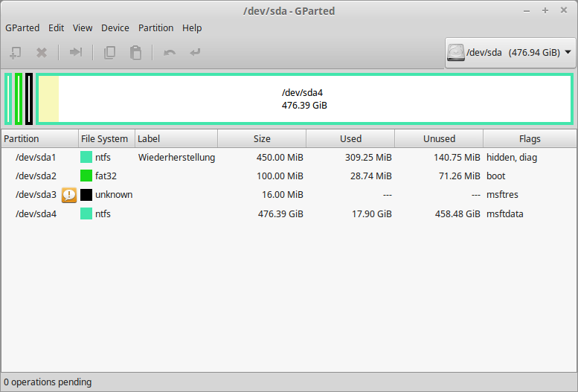Sort by the Size column header
Image resolution: width=578 pixels, height=392 pixels.
click(x=262, y=138)
